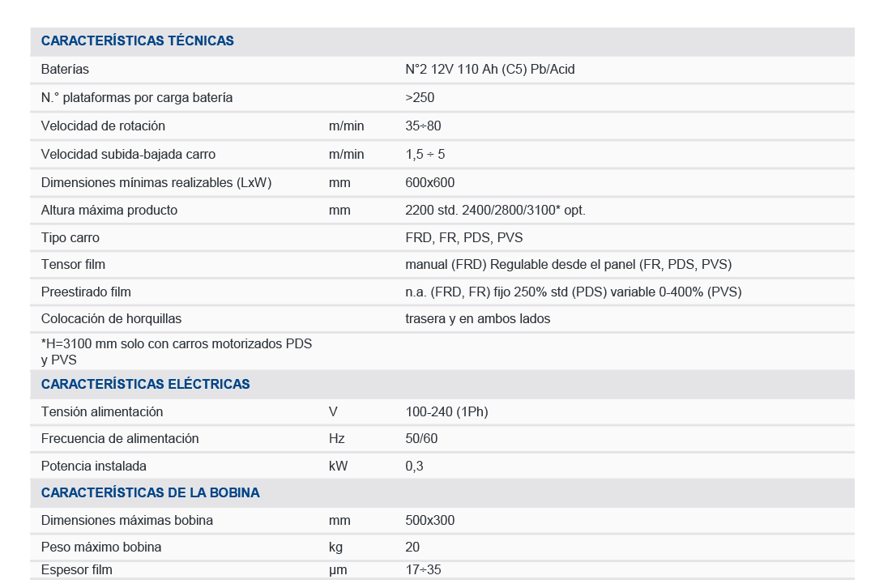Screen dimensions: 875x588
Task: Select the Baterías row label
Action: [x=65, y=70]
